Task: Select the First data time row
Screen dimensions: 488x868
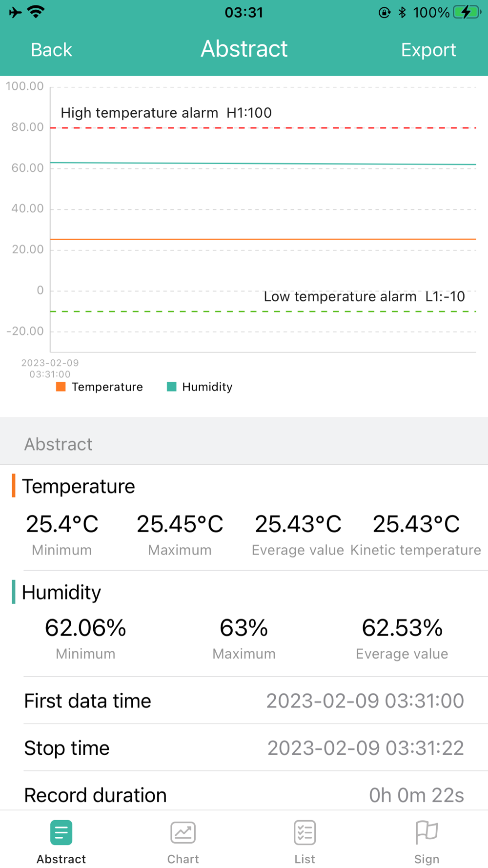Action: 244,701
